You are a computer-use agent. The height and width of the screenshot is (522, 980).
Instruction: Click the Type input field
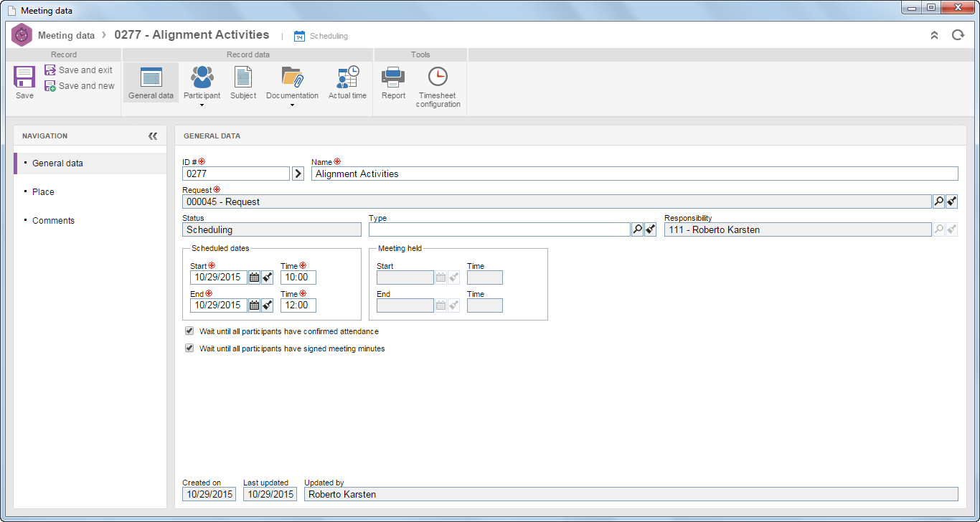pos(499,229)
